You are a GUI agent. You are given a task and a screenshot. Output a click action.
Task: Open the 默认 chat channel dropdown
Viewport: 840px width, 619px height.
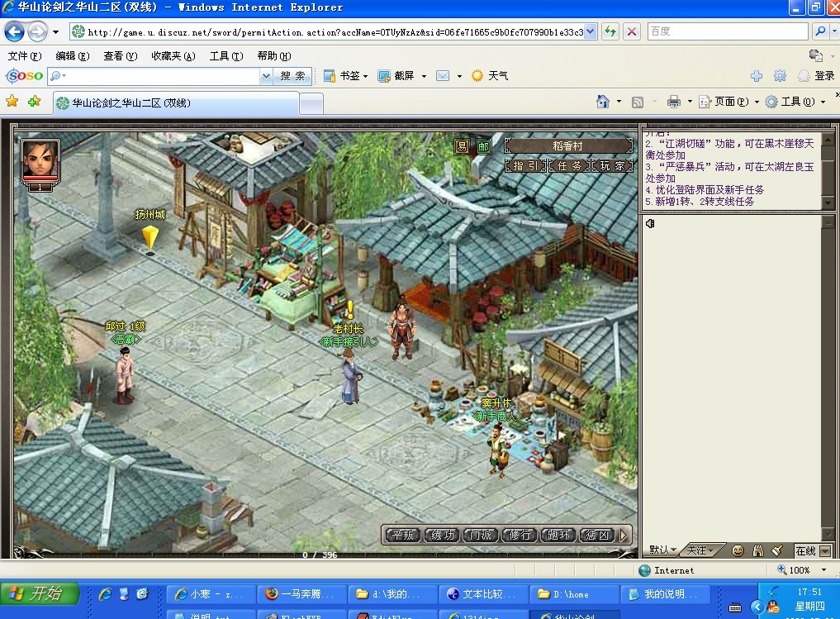[663, 550]
